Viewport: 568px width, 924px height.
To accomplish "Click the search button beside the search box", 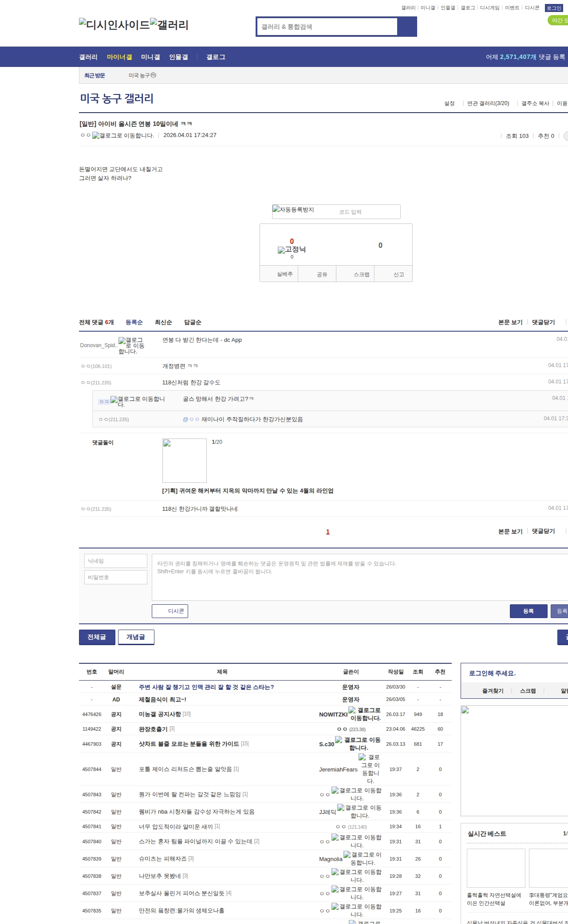I will click(x=407, y=27).
